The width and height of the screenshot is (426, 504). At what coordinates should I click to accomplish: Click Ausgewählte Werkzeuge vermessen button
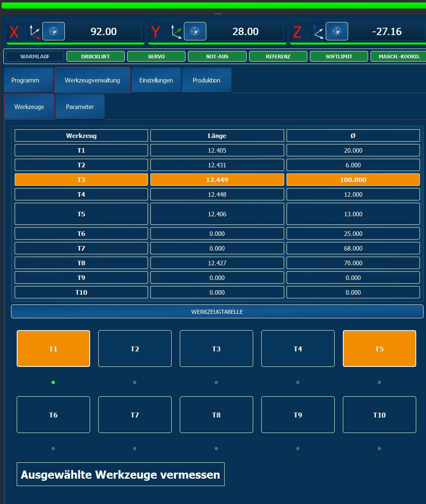[121, 474]
